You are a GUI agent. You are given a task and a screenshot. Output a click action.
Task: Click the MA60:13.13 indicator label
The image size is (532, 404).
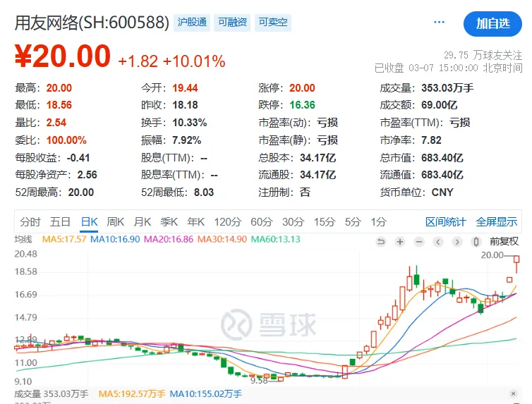click(275, 239)
